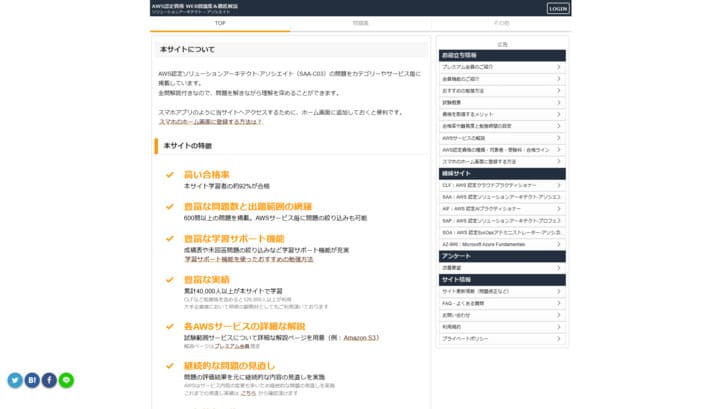Open AZ-900 Microsoft Azure Fundamentals site
The image size is (720, 409).
(x=502, y=244)
